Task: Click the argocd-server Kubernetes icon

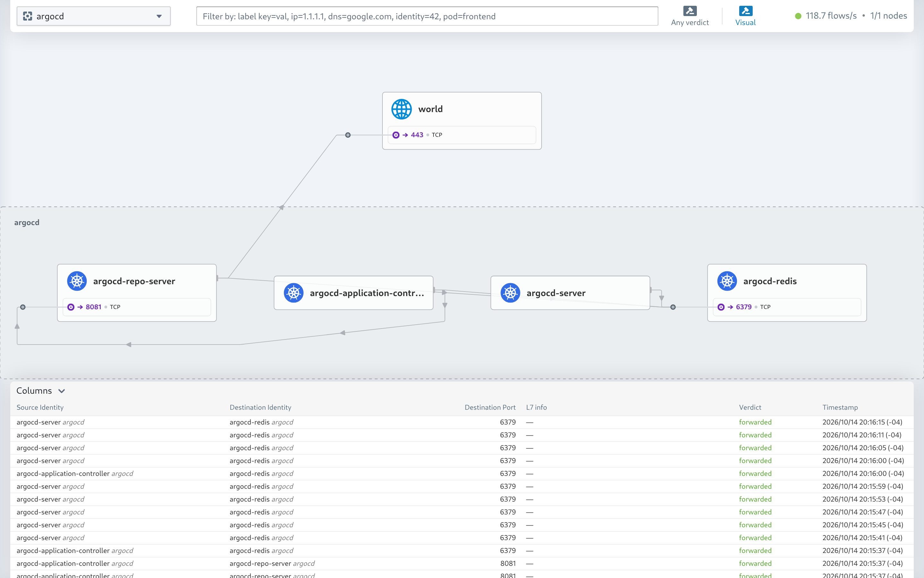Action: tap(510, 293)
